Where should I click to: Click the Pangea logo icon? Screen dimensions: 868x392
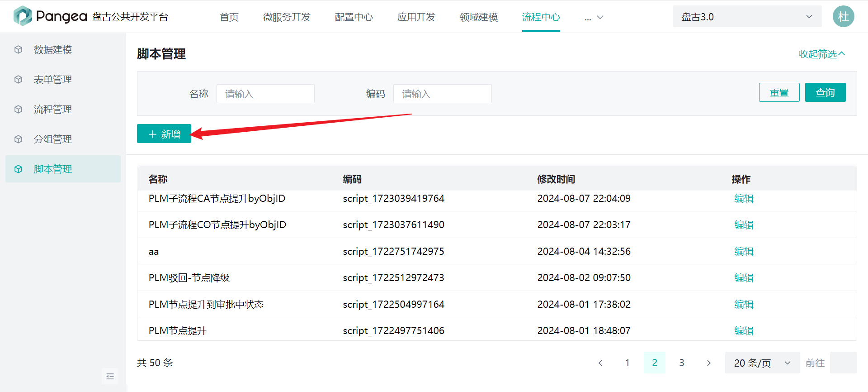pyautogui.click(x=23, y=16)
